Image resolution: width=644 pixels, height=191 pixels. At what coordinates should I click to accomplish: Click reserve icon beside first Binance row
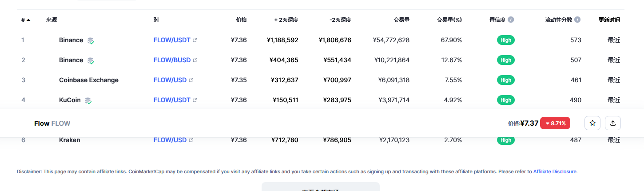point(91,40)
